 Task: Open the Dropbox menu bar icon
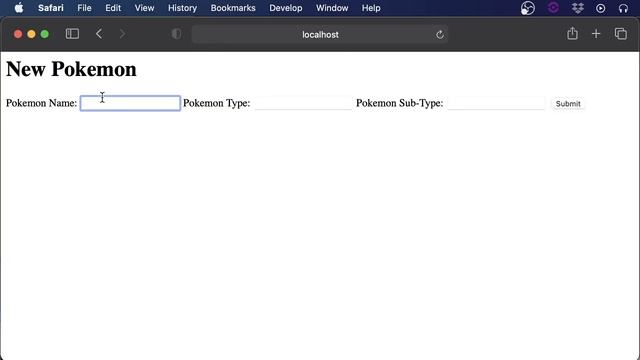coord(578,8)
